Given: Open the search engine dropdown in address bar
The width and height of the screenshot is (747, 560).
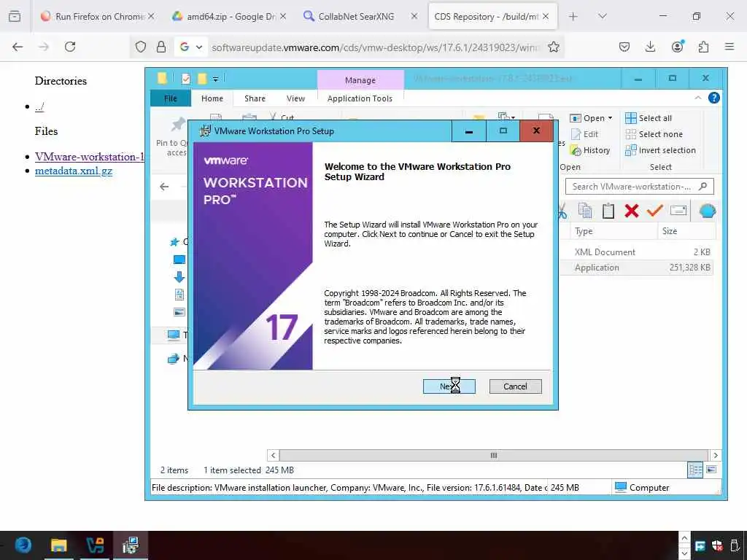Looking at the screenshot, I should (x=190, y=47).
